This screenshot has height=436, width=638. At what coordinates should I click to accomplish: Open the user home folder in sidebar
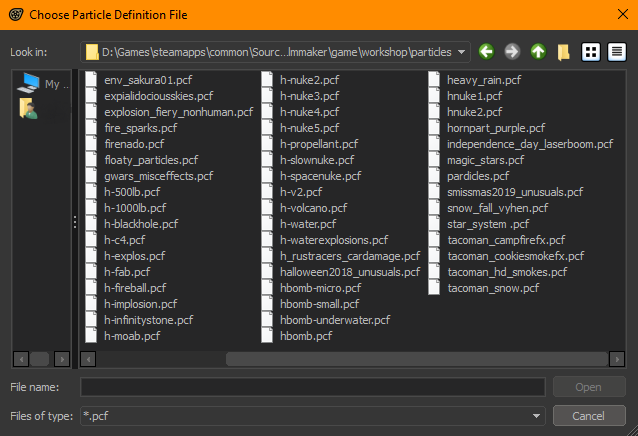tap(28, 109)
